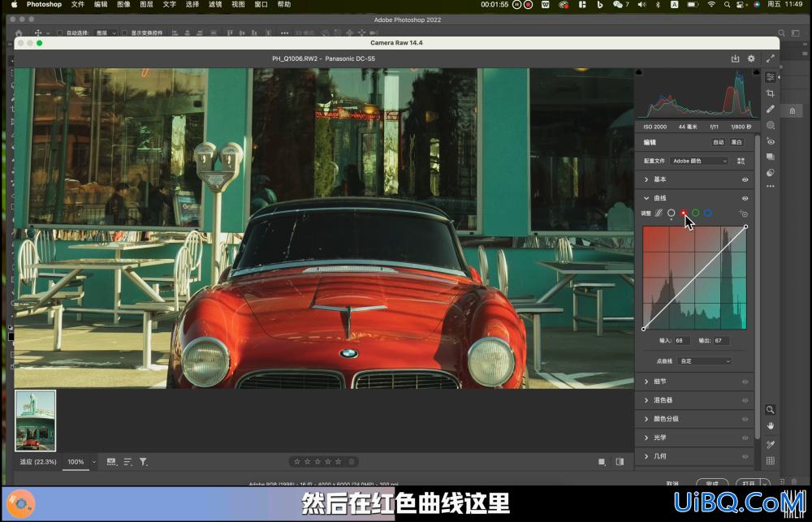Open the 窗口 menu

click(261, 4)
